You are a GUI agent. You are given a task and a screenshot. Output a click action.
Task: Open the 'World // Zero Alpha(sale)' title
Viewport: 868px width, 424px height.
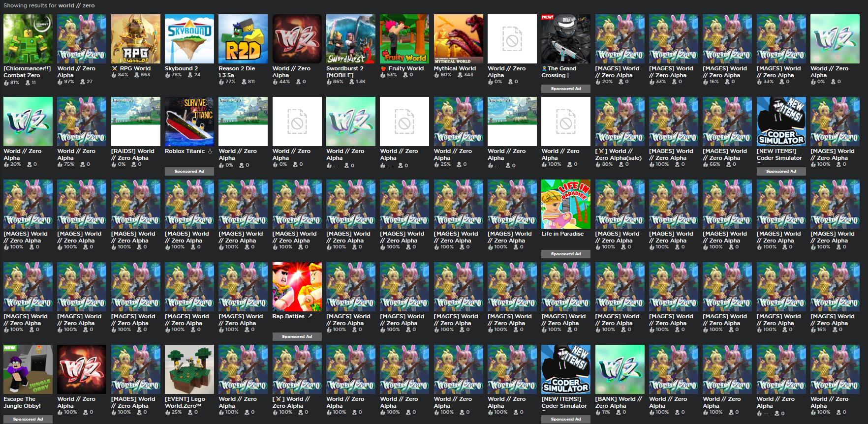click(x=619, y=154)
